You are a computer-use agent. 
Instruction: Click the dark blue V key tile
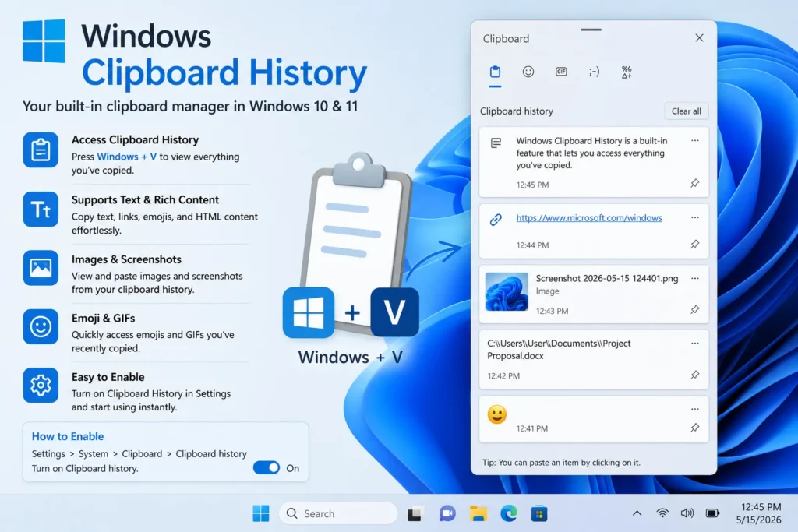(x=394, y=312)
